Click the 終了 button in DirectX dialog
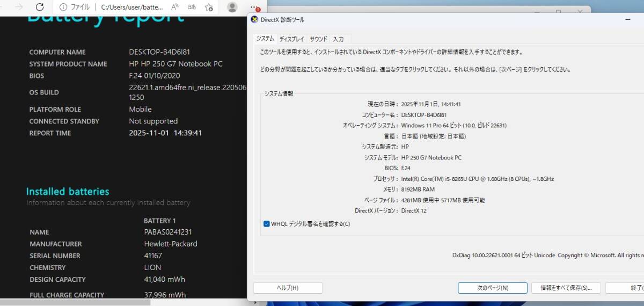Image resolution: width=644 pixels, height=306 pixels. click(625, 288)
